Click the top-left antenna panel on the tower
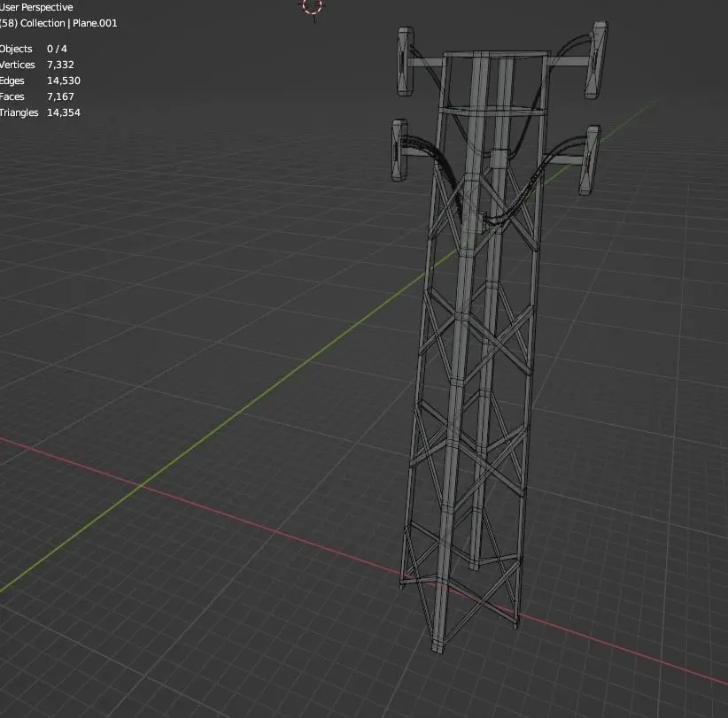 (x=406, y=62)
